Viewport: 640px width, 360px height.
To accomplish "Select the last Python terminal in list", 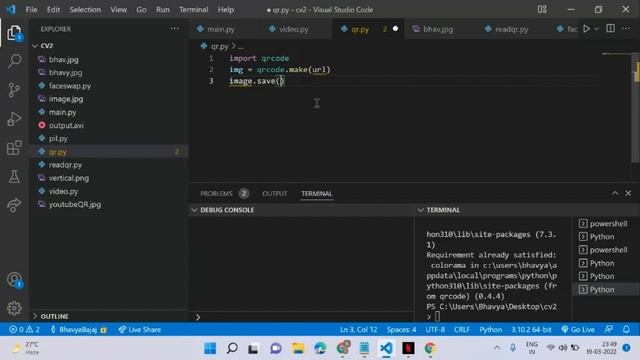I will point(606,289).
